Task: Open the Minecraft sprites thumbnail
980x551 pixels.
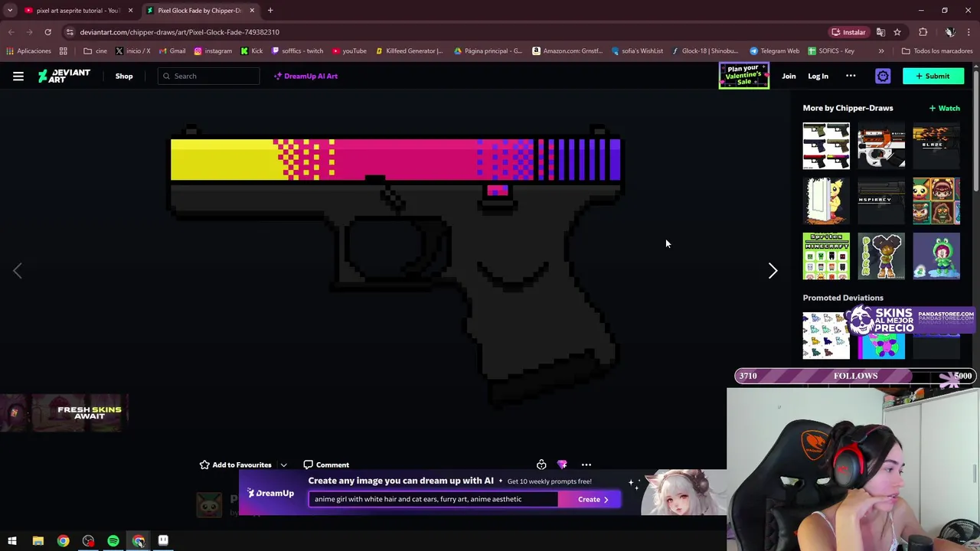Action: pyautogui.click(x=826, y=256)
